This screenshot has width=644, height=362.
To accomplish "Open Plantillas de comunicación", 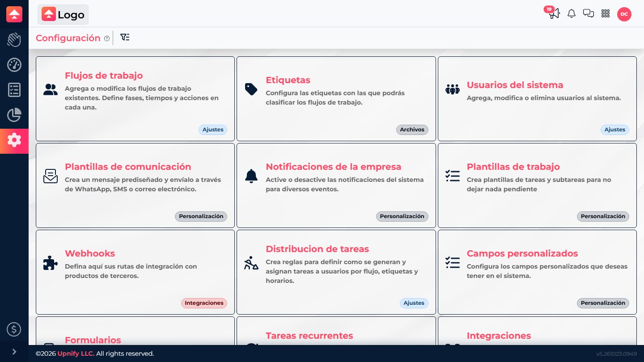I will click(135, 185).
